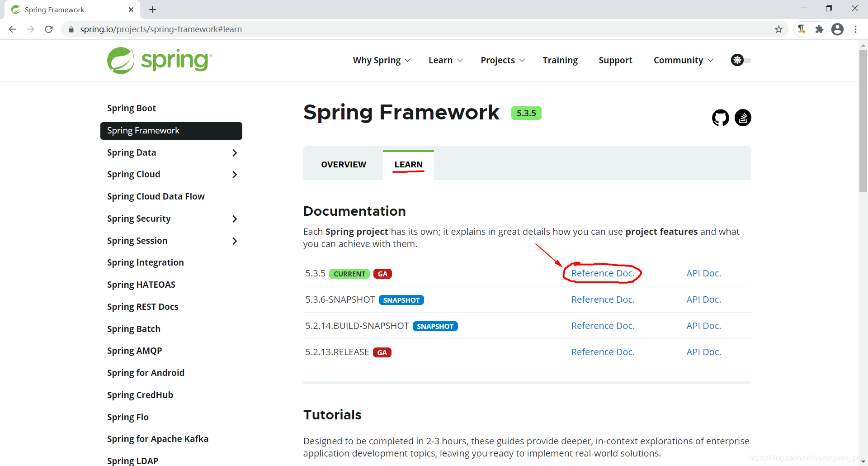Open Spring Batch project
This screenshot has width=868, height=466.
pyautogui.click(x=134, y=329)
